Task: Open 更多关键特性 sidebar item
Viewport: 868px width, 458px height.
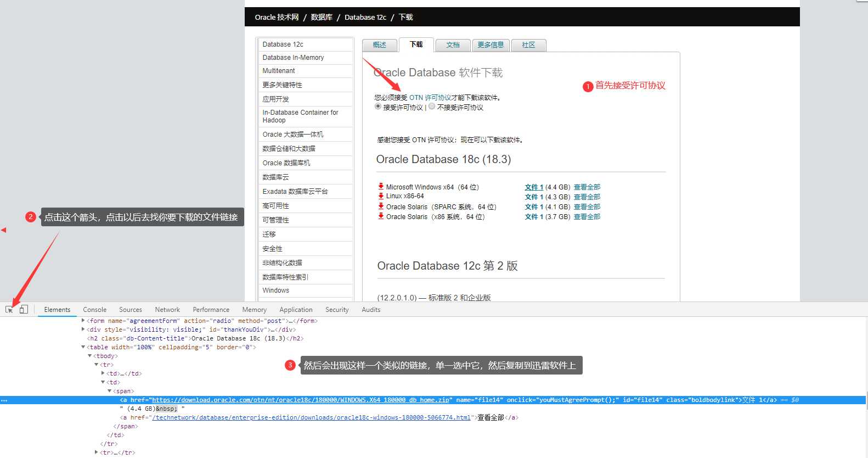Action: pos(306,85)
